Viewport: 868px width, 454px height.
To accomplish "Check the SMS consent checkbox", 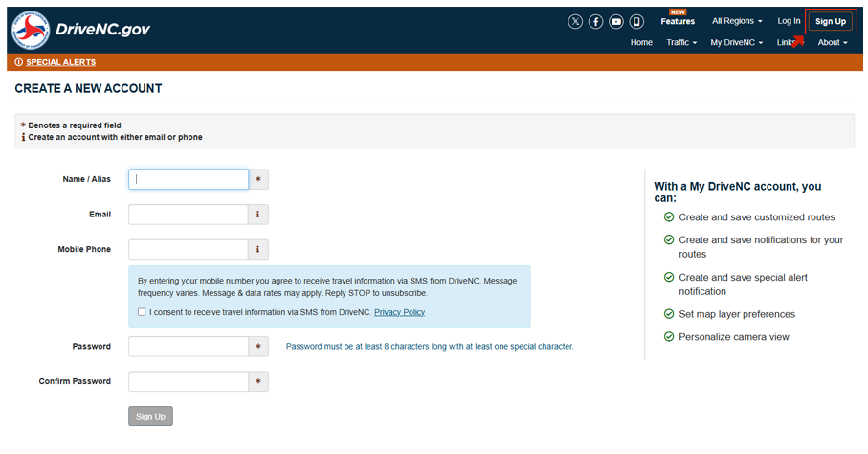I will pyautogui.click(x=142, y=312).
